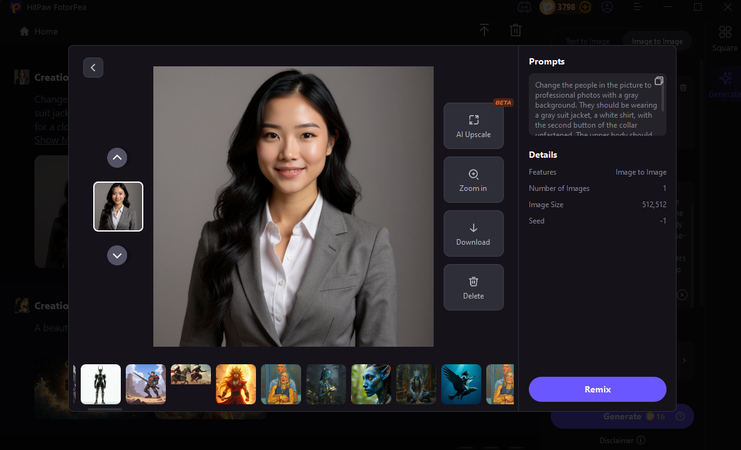Go to Home in the top navigation
Viewport: 741px width, 450px height.
click(39, 31)
